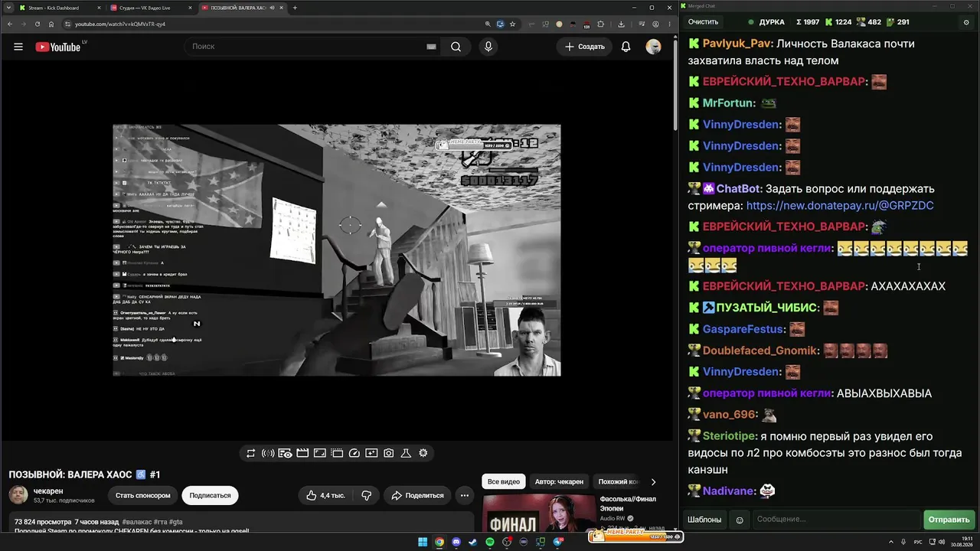
Task: Pause the video by clicking the player
Action: [x=337, y=250]
